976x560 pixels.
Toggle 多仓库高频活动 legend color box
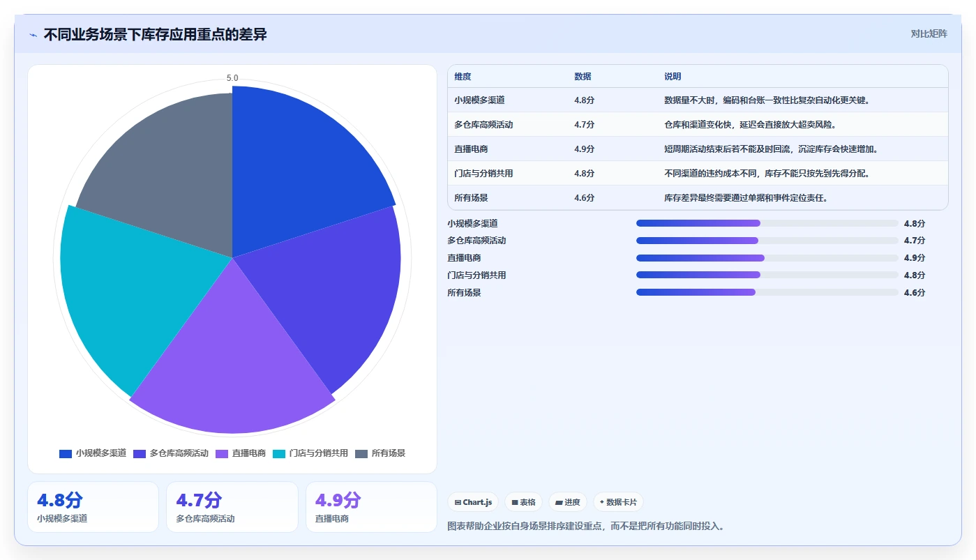point(140,453)
